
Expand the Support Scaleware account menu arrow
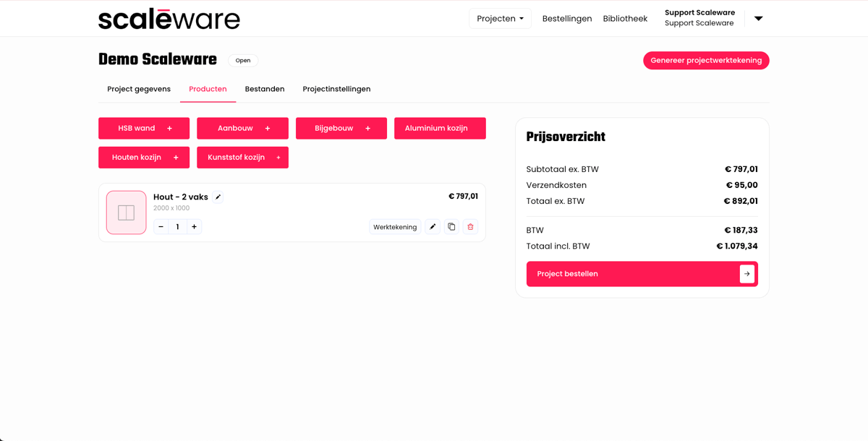point(758,19)
